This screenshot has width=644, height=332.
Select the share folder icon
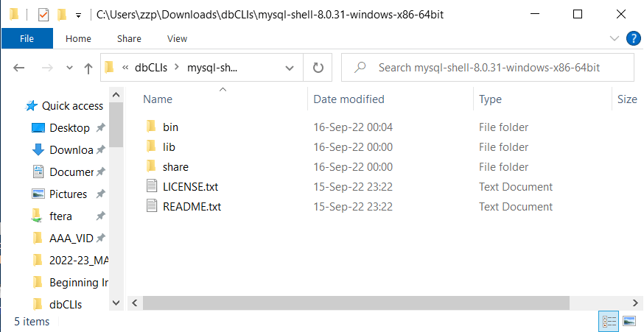(151, 166)
